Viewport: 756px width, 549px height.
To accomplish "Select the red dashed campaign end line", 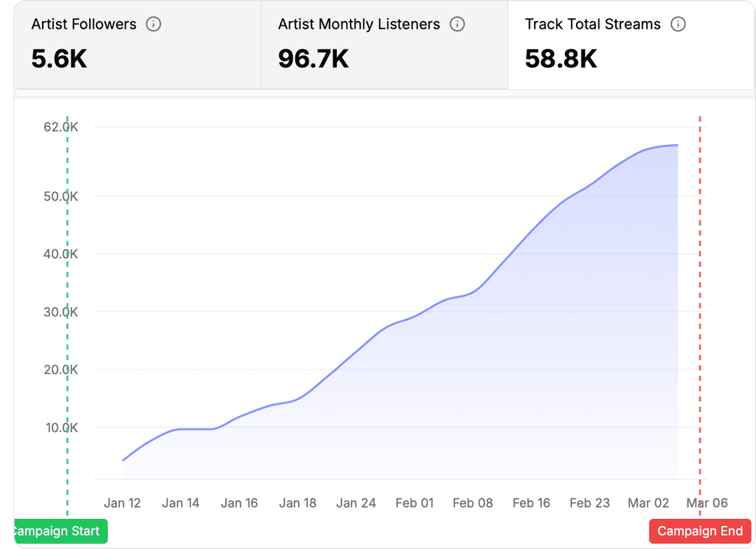I will (700, 280).
